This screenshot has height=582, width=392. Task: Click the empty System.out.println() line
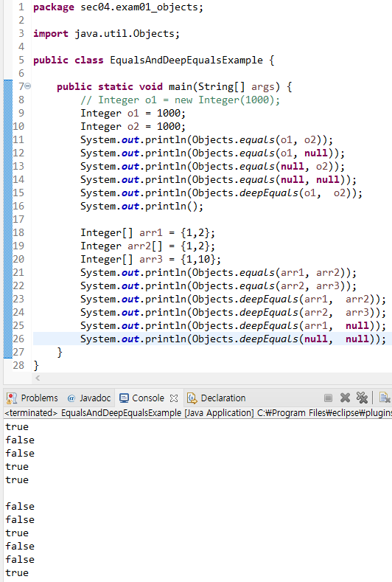coord(142,207)
